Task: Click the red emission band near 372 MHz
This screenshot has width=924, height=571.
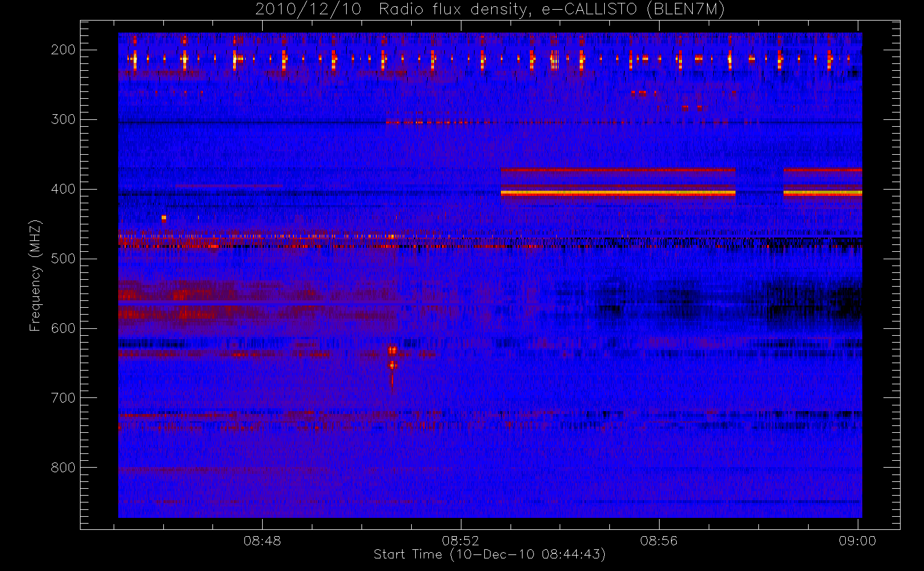Action: pos(618,170)
